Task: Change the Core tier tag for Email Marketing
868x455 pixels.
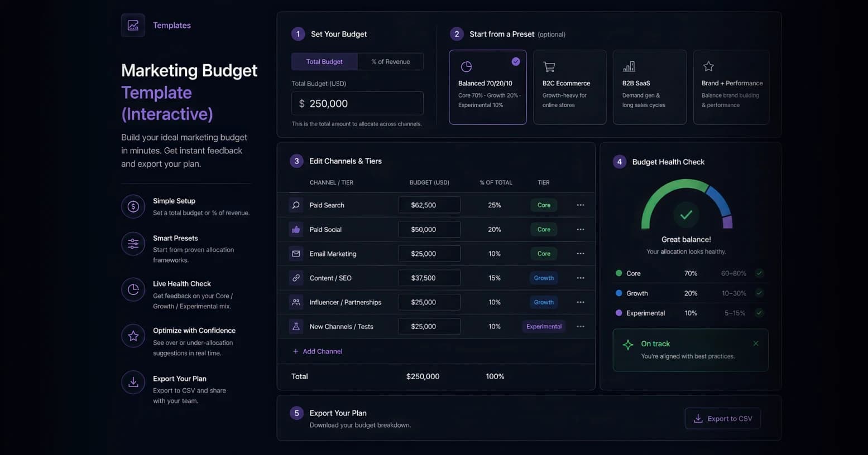Action: point(544,254)
